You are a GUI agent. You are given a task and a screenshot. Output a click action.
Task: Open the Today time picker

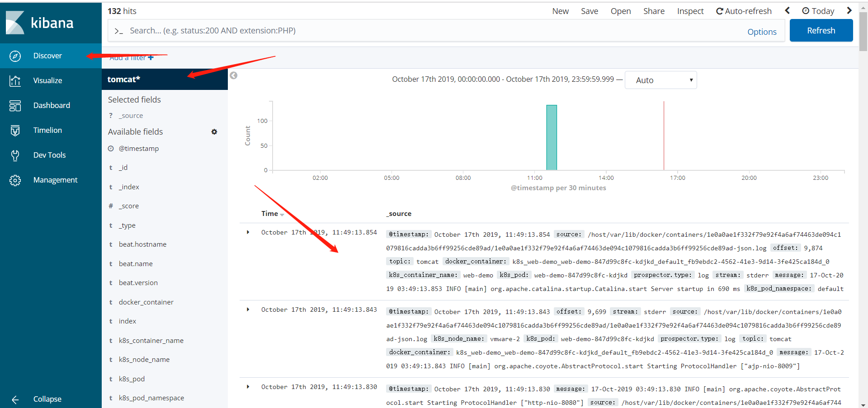pos(818,11)
